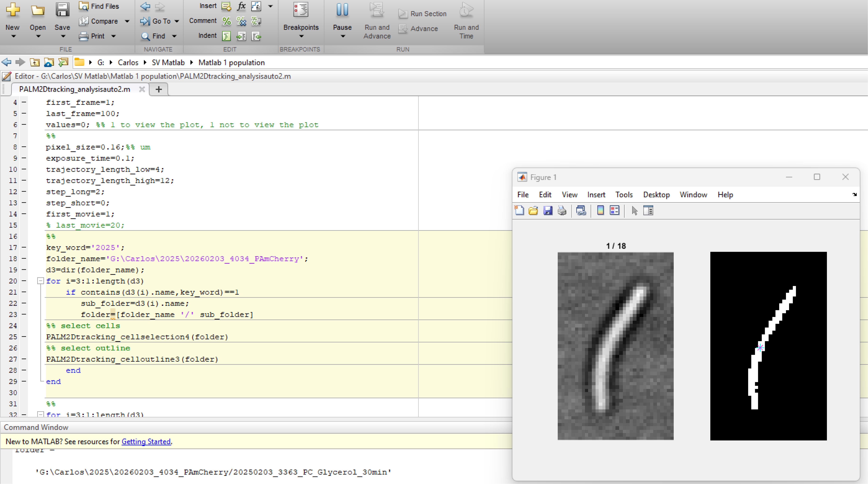Click Edit Plot arrow icon in Figure 1
The width and height of the screenshot is (868, 484).
click(x=635, y=211)
